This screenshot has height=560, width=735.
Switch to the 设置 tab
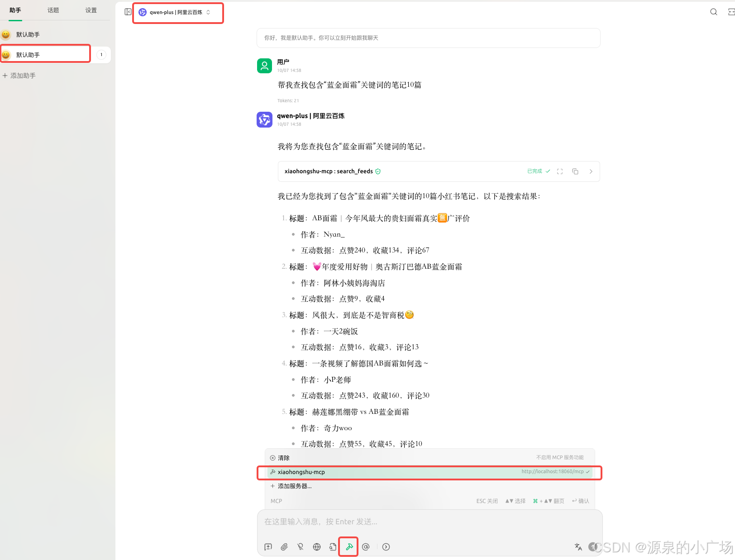click(x=91, y=10)
